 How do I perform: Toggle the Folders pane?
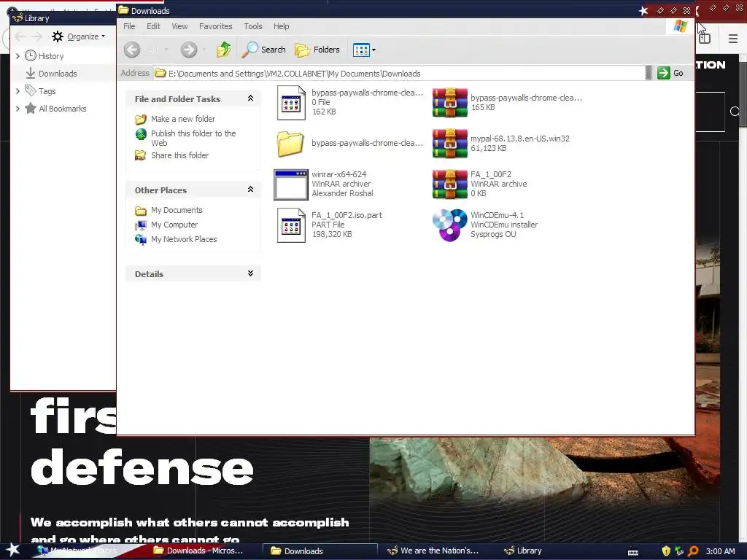click(x=317, y=50)
